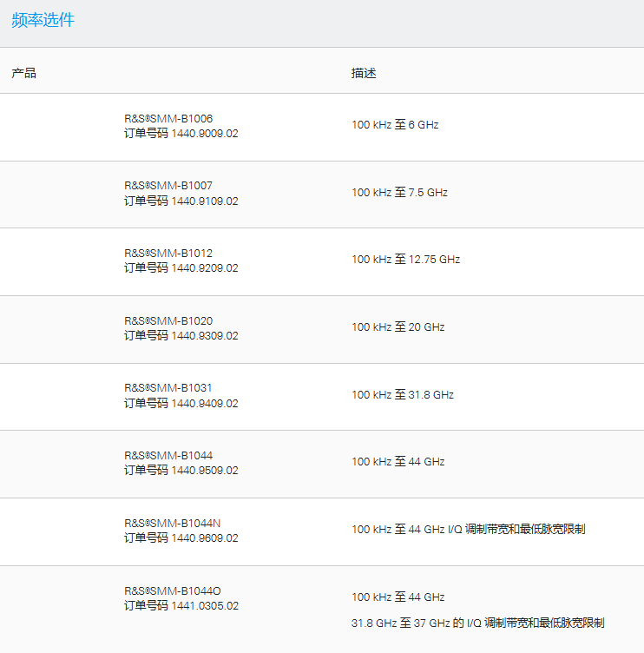
Task: Click the B1044N description with I/Q 调制带宽
Action: tap(469, 530)
